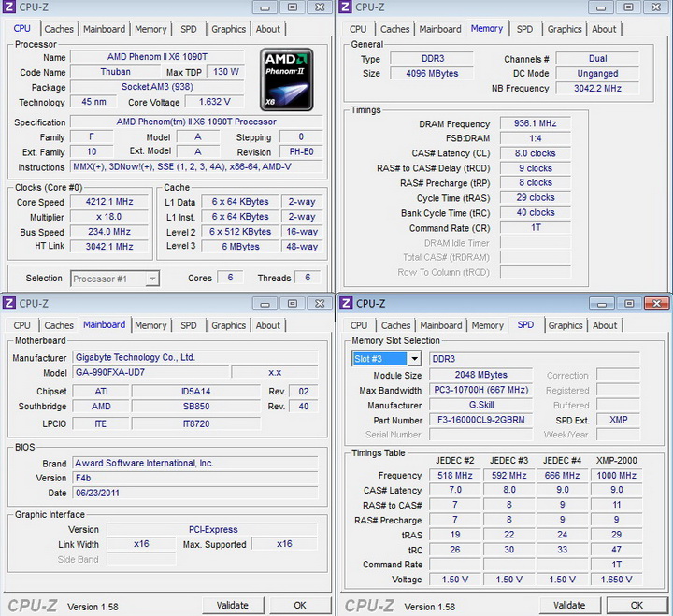This screenshot has width=673, height=616.
Task: Click the Command Rate 1T value in Memory window
Action: 536,227
